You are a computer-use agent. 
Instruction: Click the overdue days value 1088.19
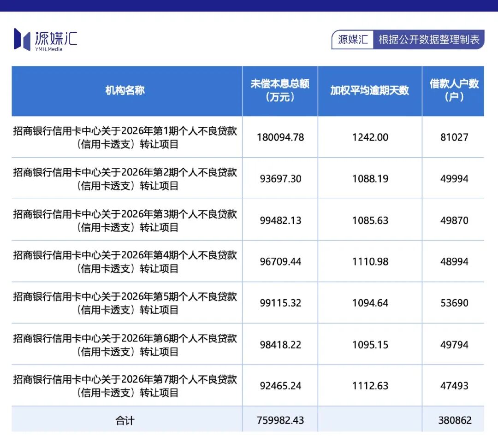tap(370, 179)
